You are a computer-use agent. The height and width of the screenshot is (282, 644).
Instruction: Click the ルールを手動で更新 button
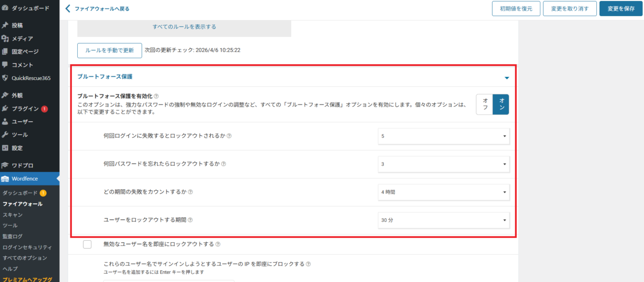tap(109, 50)
